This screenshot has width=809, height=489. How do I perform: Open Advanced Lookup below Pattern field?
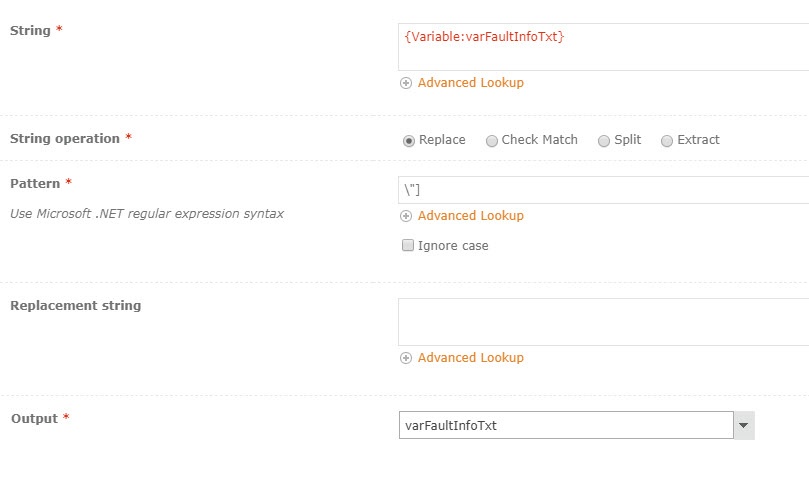[x=471, y=216]
